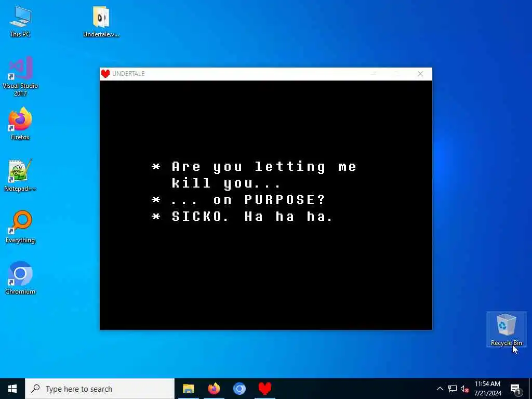Click the Show desktop sliver at taskbar end

click(530, 389)
